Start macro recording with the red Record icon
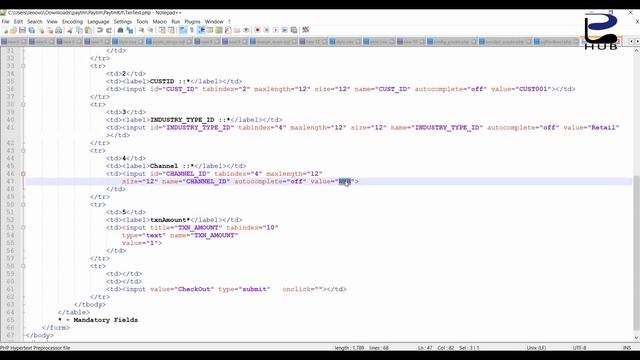Viewport: 640px width, 360px height. pyautogui.click(x=257, y=30)
